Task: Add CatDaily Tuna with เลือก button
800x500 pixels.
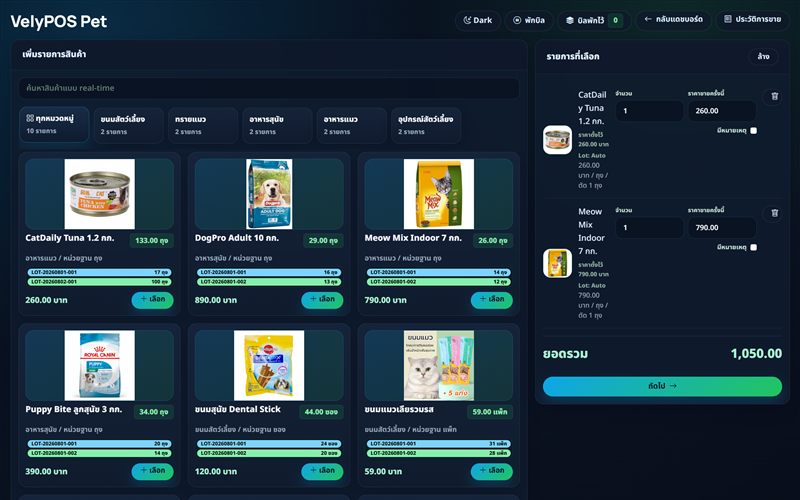Action: pos(153,300)
